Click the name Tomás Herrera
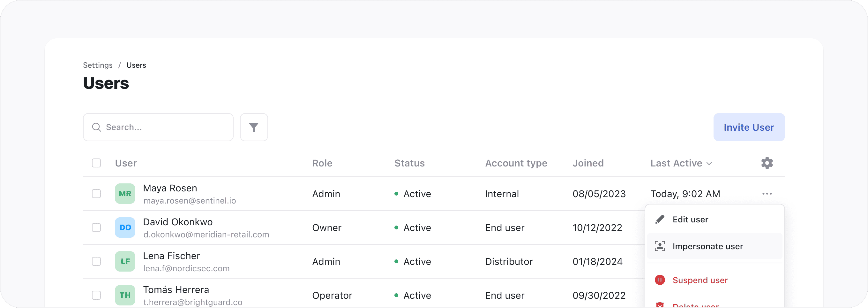The image size is (868, 308). pyautogui.click(x=176, y=290)
